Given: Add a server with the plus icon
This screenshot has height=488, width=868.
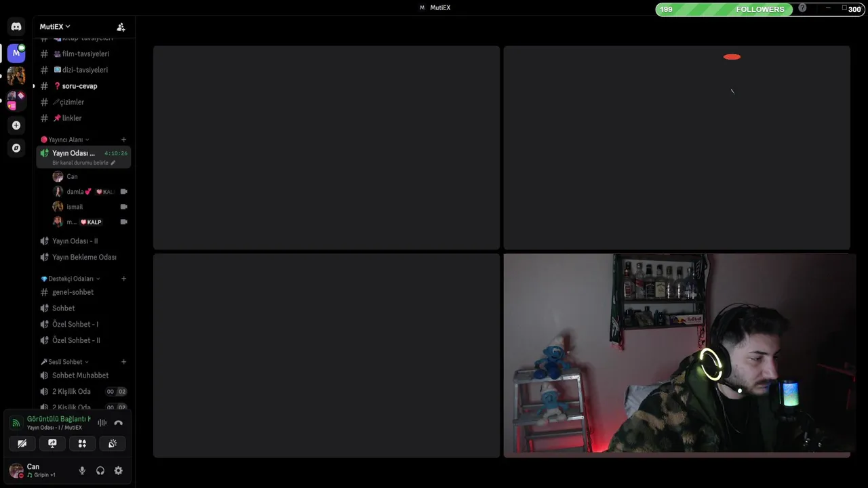Looking at the screenshot, I should [16, 125].
